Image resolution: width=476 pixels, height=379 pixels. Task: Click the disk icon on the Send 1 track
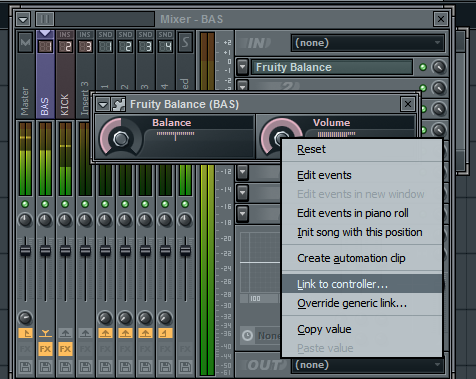tap(105, 367)
